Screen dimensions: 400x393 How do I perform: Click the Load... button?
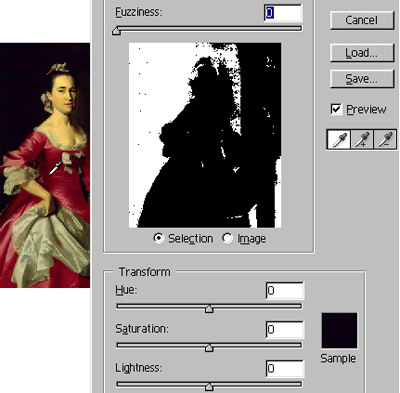tap(362, 53)
